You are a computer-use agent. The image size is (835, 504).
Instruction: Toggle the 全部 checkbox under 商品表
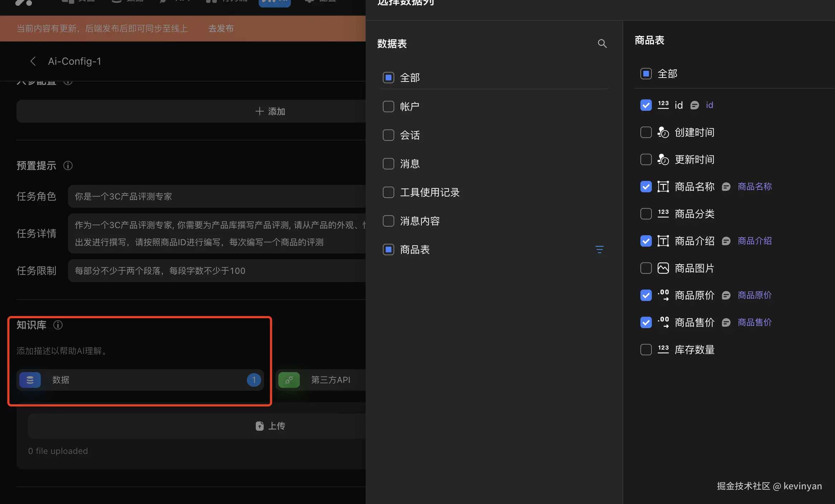[x=646, y=74]
